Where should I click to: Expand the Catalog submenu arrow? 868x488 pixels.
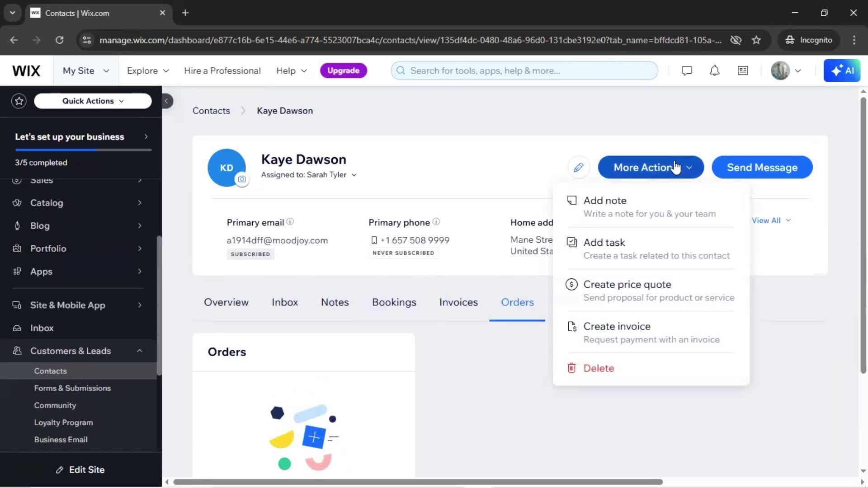pos(140,203)
